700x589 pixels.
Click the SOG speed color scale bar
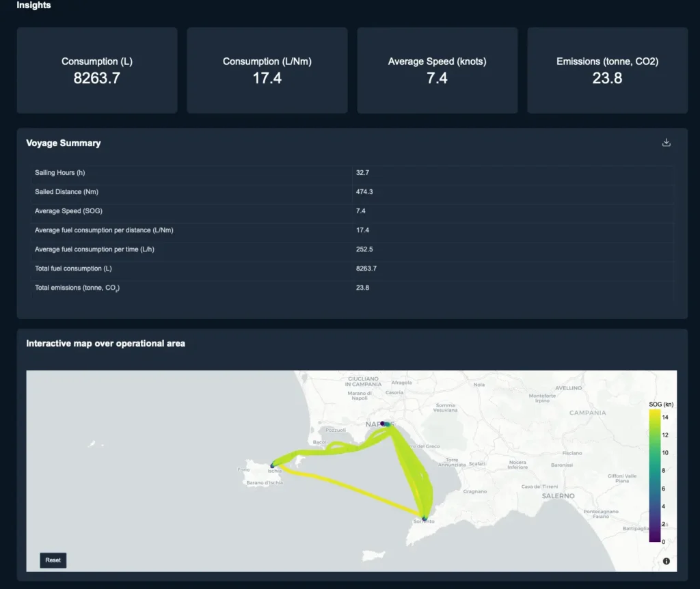click(x=654, y=475)
